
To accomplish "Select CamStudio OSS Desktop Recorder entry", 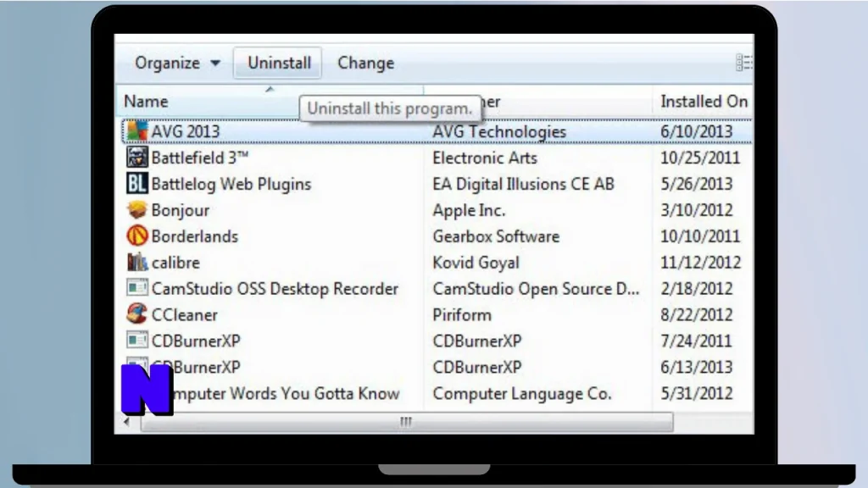I will tap(275, 289).
